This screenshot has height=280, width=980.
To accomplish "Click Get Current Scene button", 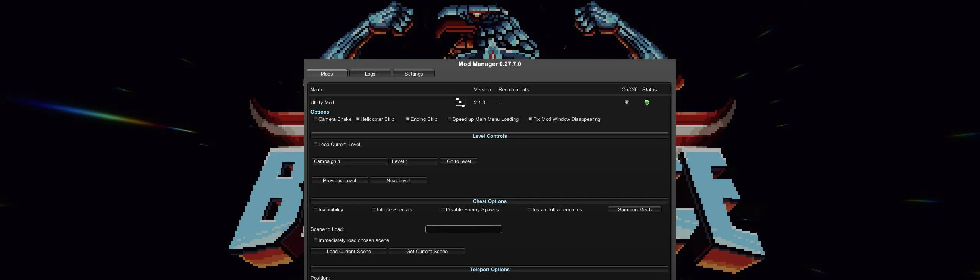I will (x=427, y=251).
